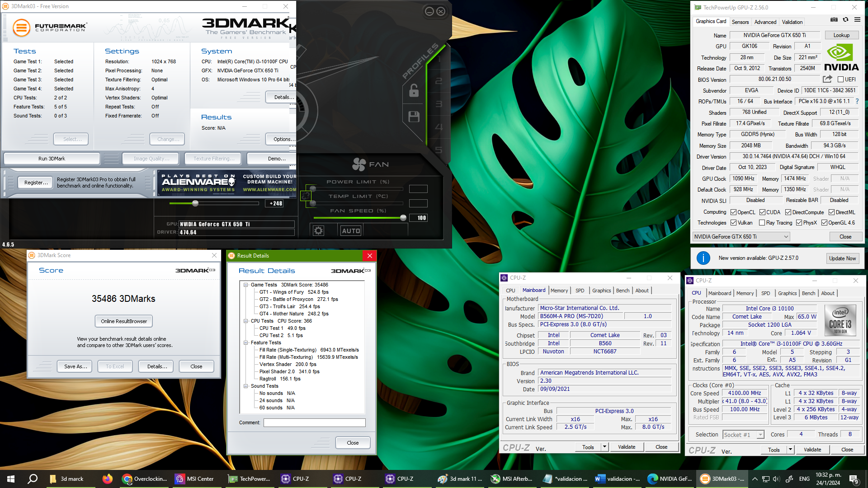Image resolution: width=868 pixels, height=488 pixels.
Task: Click Afterburner save profile floppy icon
Action: 414,117
